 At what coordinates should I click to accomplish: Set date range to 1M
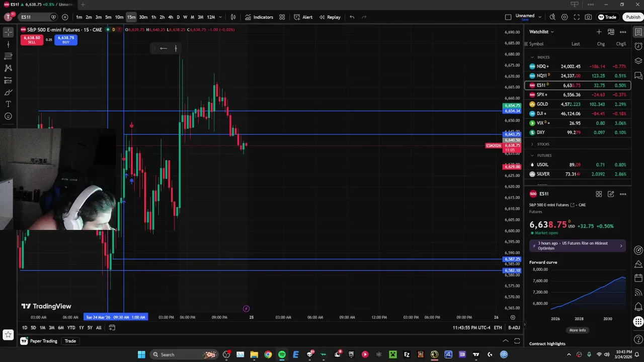click(x=43, y=328)
